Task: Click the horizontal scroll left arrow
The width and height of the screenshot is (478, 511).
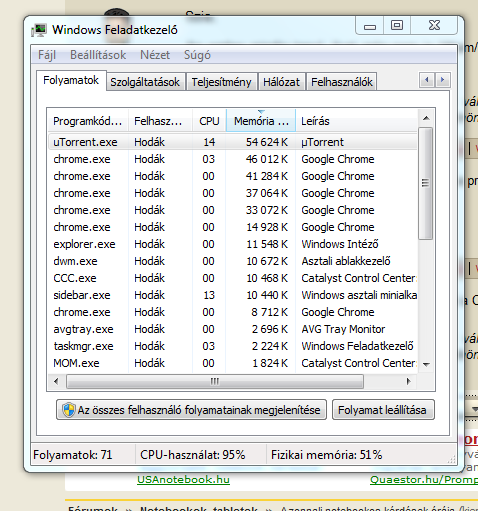Action: [56, 381]
